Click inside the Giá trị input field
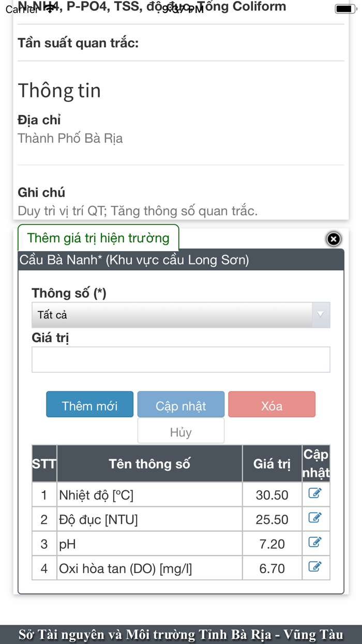The image size is (362, 644). pos(181,359)
